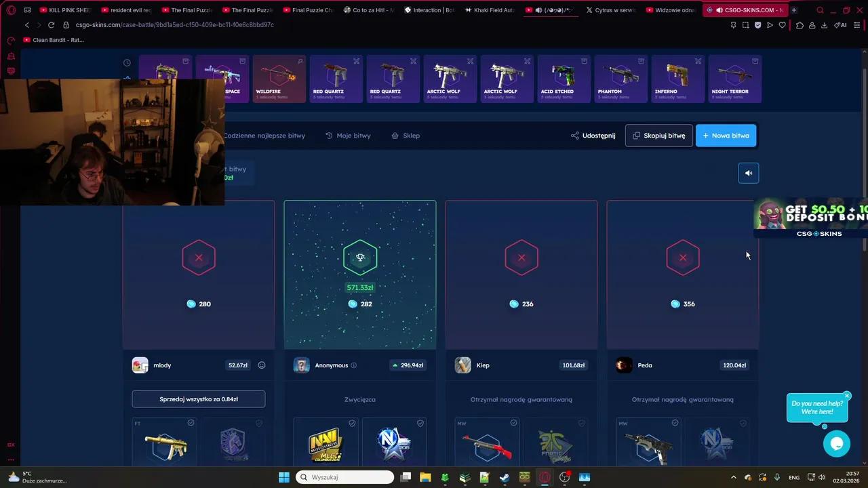Screen dimensions: 868x488
Task: Open the battle history clock icon
Action: pyautogui.click(x=127, y=62)
